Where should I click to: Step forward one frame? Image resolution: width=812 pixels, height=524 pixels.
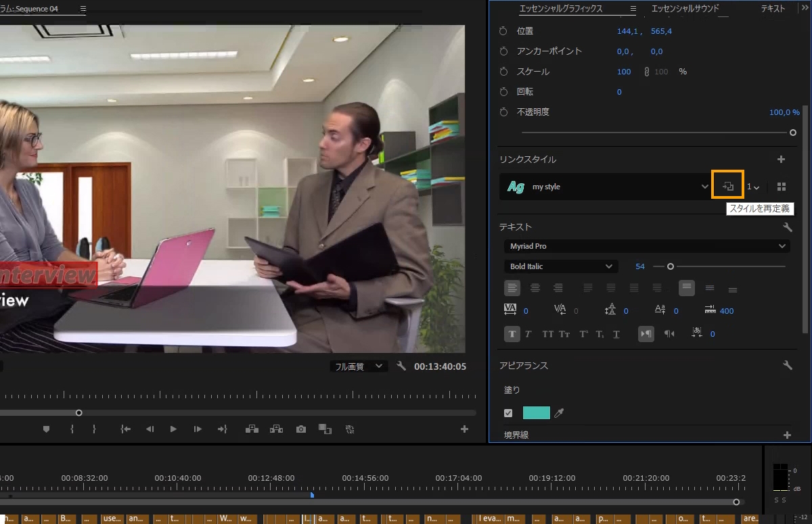(198, 429)
